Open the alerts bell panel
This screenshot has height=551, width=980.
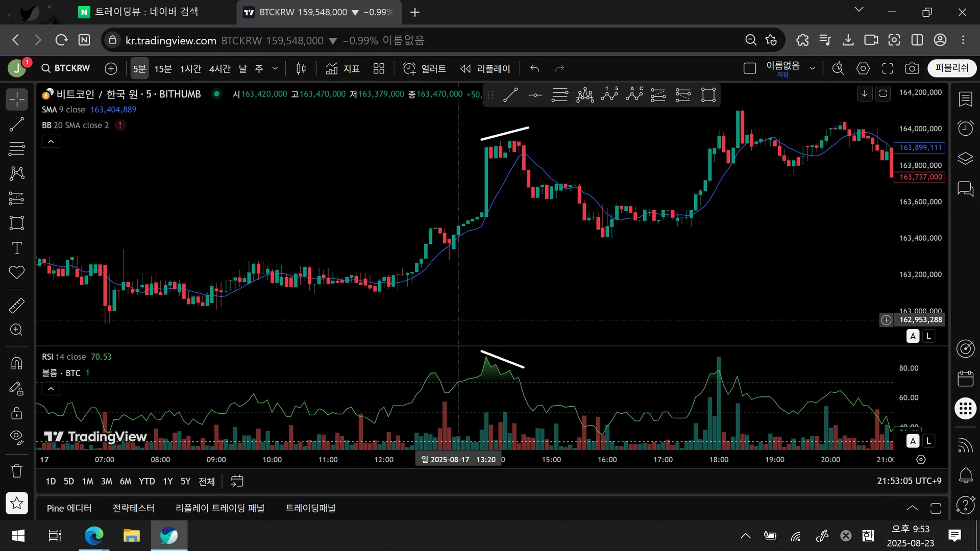965,475
